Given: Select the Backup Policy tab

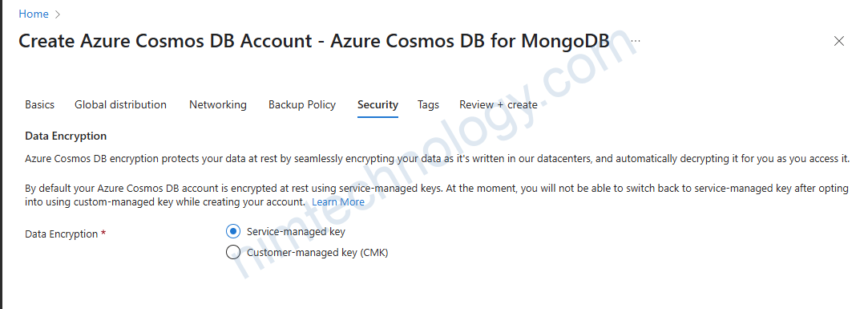Looking at the screenshot, I should 301,104.
